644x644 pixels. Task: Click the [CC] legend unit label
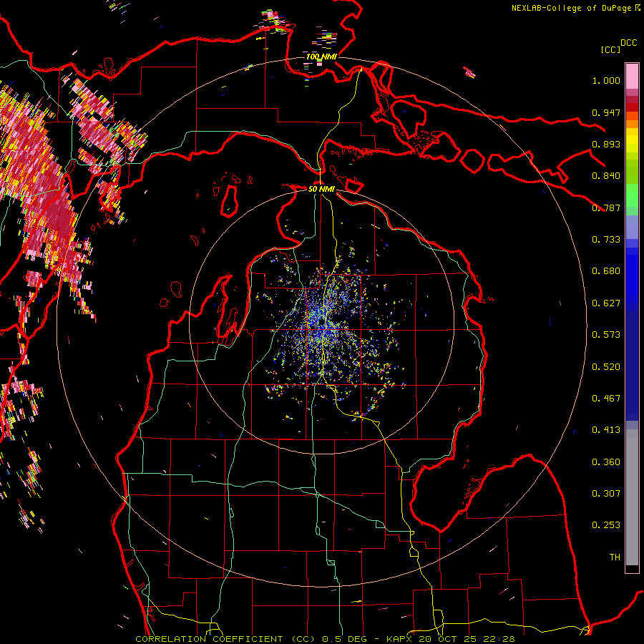pyautogui.click(x=610, y=49)
